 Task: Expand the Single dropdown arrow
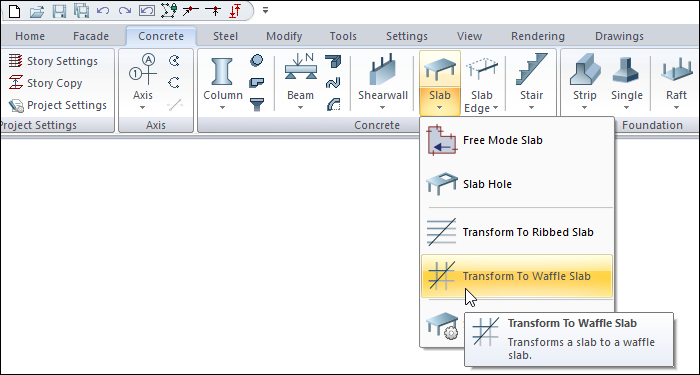pyautogui.click(x=627, y=107)
